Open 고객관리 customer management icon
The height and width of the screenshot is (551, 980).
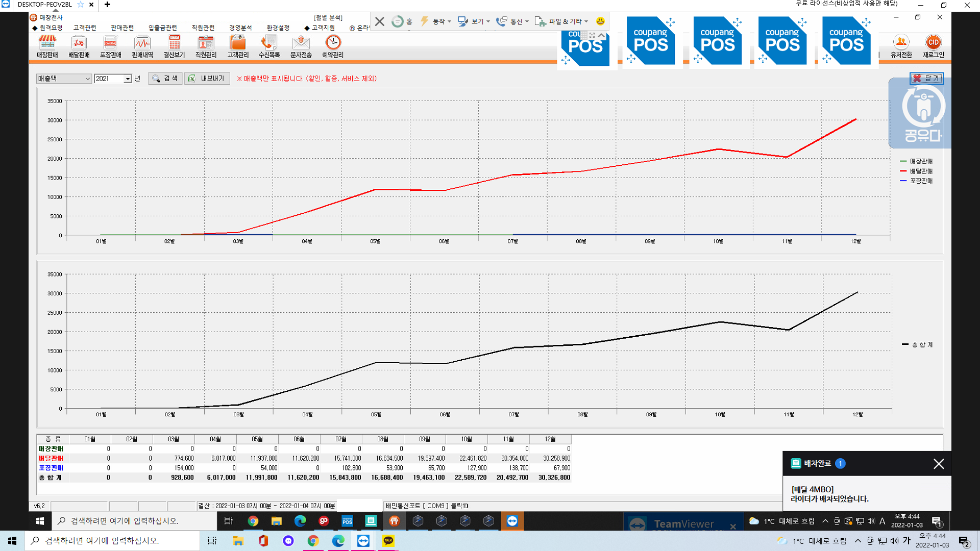238,46
